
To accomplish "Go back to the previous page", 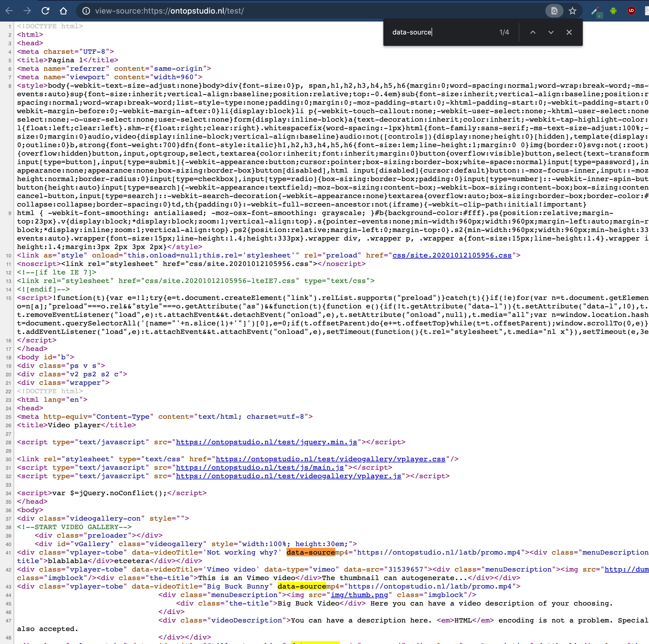I will (x=9, y=11).
